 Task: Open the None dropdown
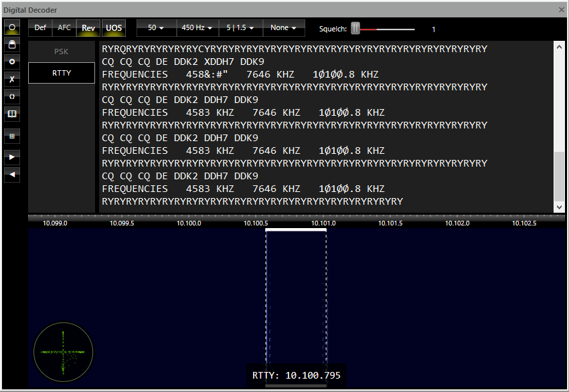284,28
